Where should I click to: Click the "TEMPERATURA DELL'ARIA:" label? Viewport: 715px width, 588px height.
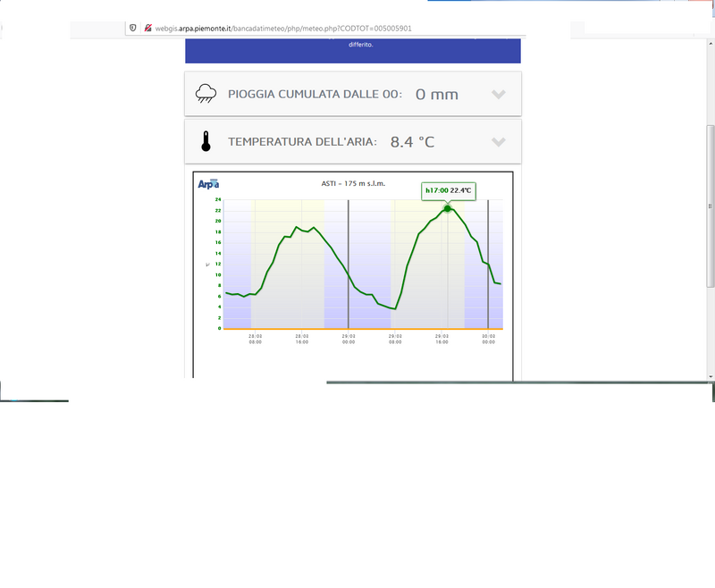click(302, 142)
